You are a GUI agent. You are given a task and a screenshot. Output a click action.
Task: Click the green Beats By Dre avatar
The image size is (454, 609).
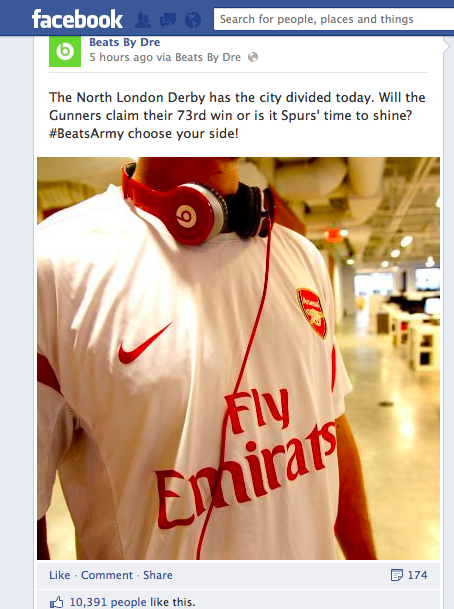pyautogui.click(x=65, y=51)
